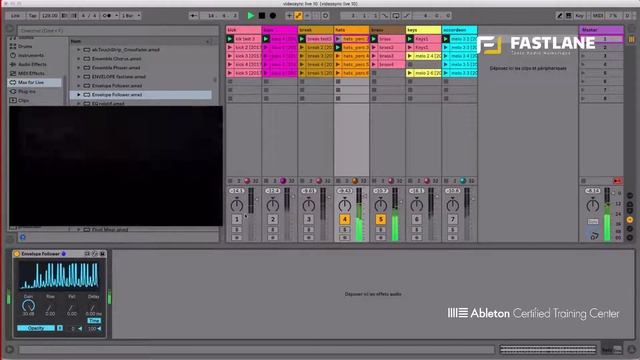
Task: Select the Ensemble Chorus.amxd device entry
Action: tap(116, 59)
